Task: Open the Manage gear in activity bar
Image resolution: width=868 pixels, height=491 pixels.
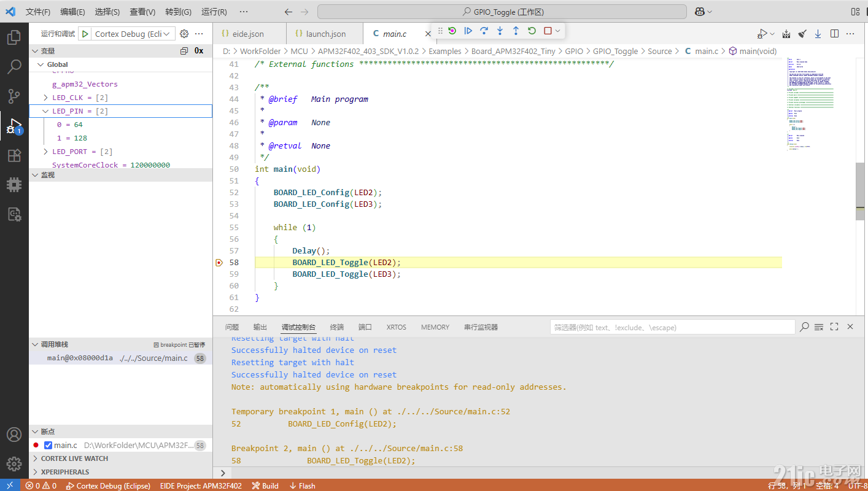Action: 14,464
